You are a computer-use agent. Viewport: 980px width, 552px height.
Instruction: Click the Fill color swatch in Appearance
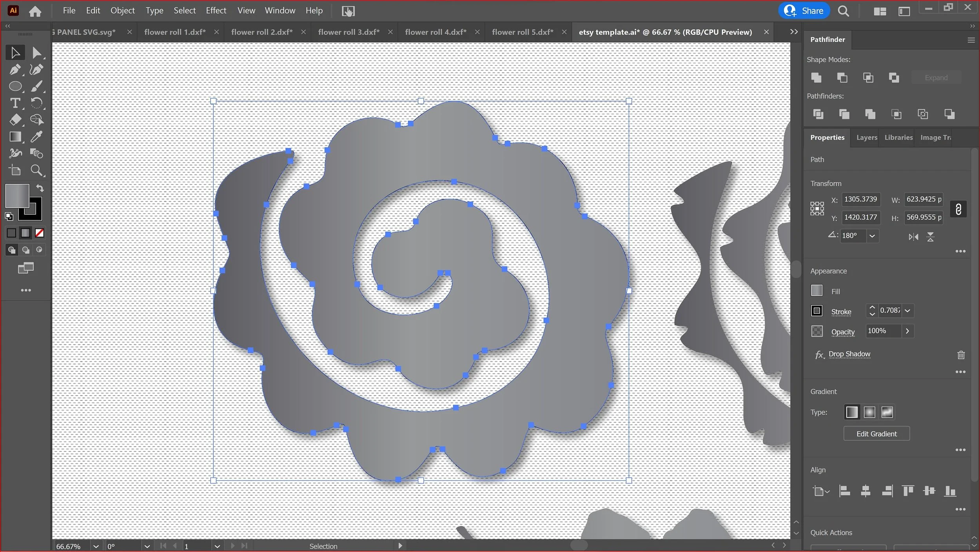coord(817,291)
